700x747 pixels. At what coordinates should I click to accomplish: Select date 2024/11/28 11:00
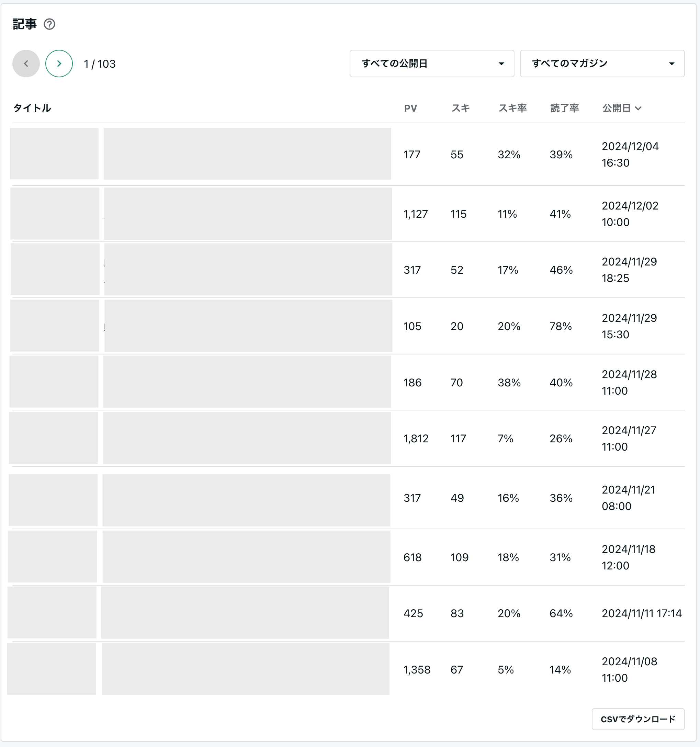click(629, 383)
